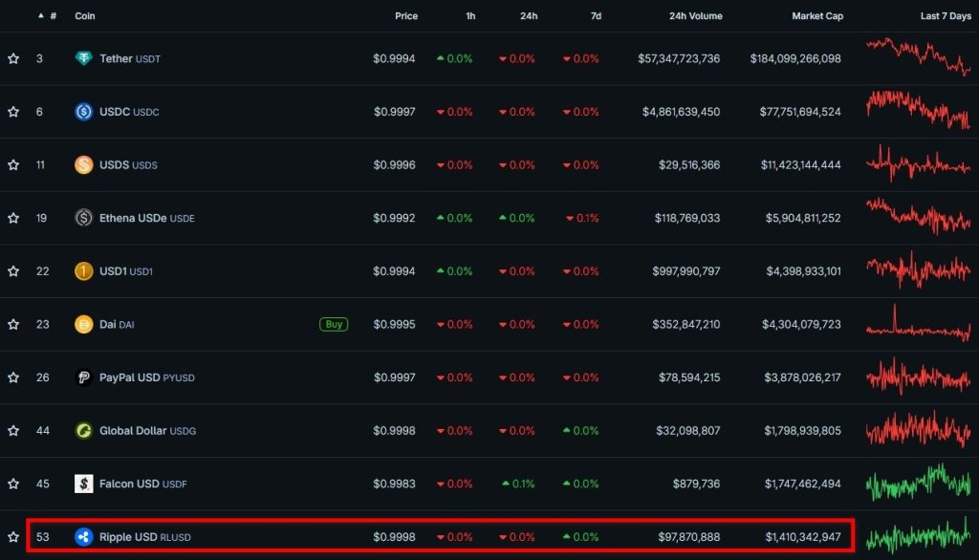979x560 pixels.
Task: Sort table by 24h Volume header
Action: click(x=694, y=16)
